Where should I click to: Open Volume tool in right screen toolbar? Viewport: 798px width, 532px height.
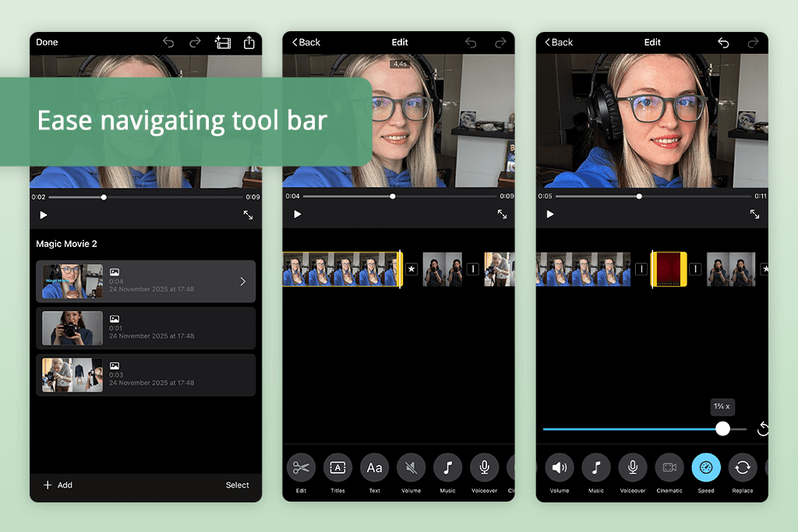tap(560, 467)
